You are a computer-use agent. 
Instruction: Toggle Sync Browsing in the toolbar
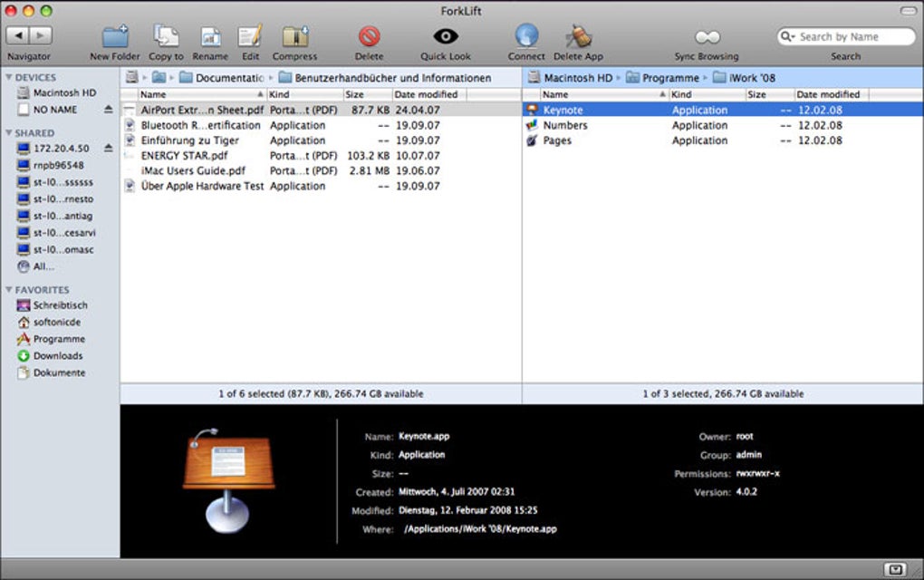pos(707,37)
